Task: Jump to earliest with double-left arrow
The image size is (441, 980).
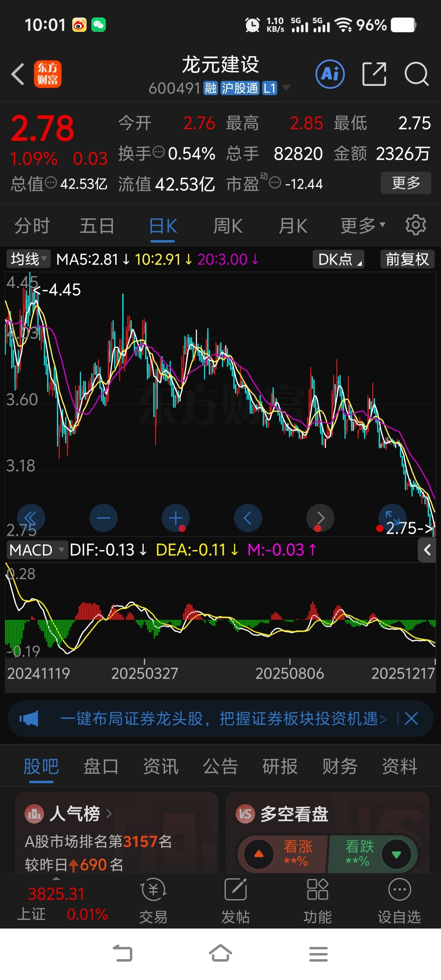Action: pyautogui.click(x=31, y=518)
